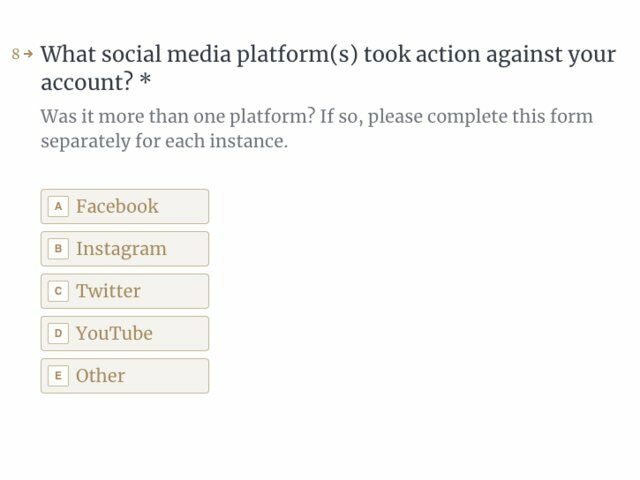640x480 pixels.
Task: Click the word 'account?' in the question
Action: click(87, 82)
